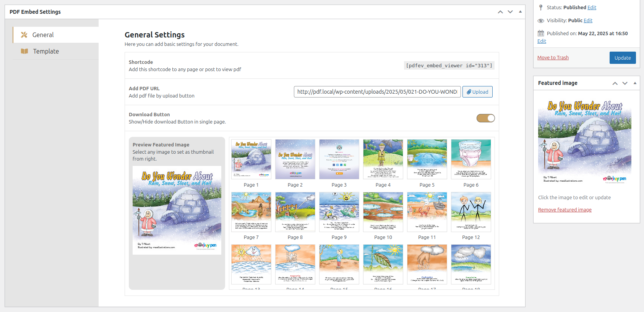This screenshot has width=644, height=312.
Task: Select Page 2 thumbnail
Action: point(295,159)
